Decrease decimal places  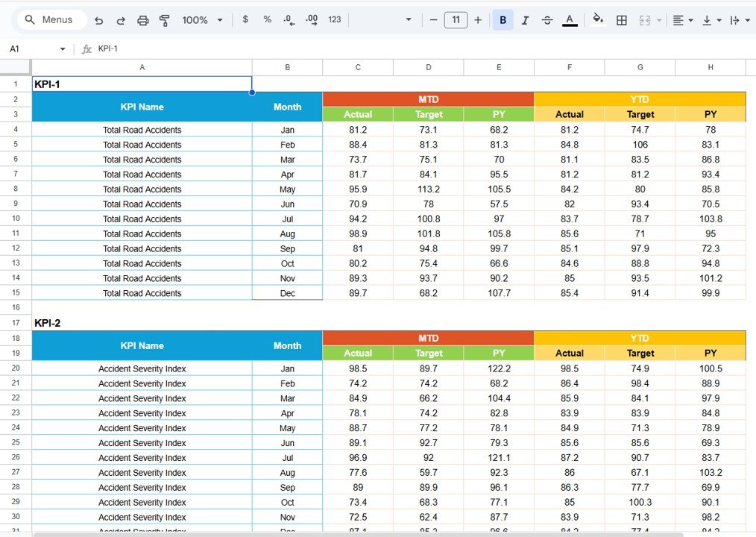pos(289,20)
